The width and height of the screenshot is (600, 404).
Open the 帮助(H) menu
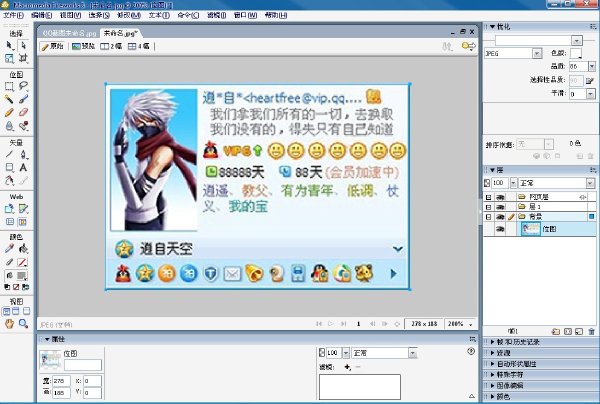276,15
